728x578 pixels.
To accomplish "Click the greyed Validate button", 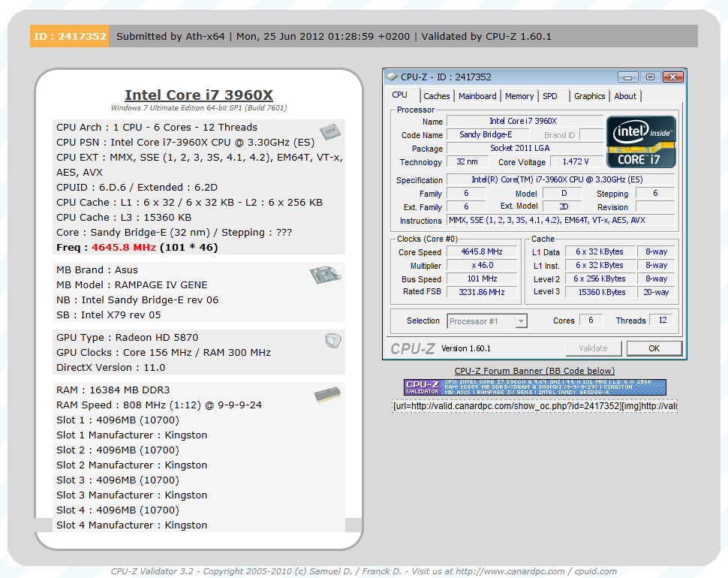I will coord(593,348).
